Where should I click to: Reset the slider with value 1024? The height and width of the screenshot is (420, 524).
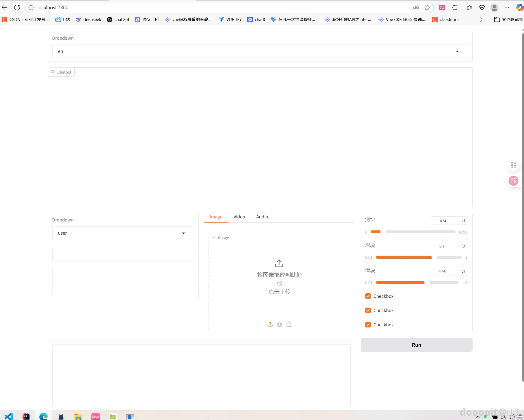pyautogui.click(x=463, y=221)
